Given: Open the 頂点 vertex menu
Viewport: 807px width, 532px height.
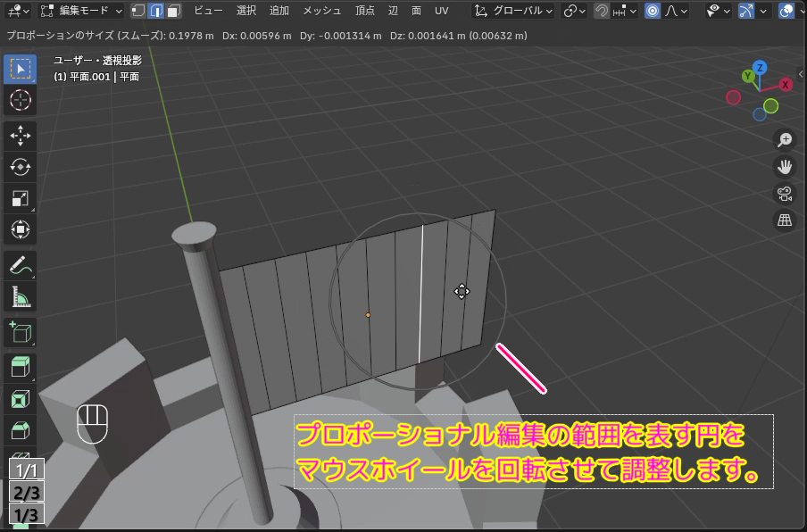Looking at the screenshot, I should tap(364, 11).
